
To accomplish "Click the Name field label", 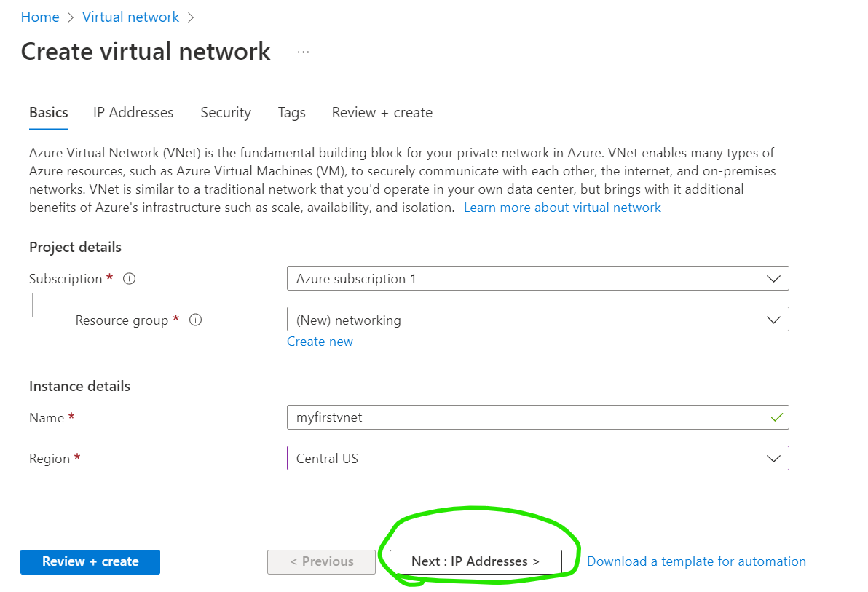I will click(x=47, y=417).
